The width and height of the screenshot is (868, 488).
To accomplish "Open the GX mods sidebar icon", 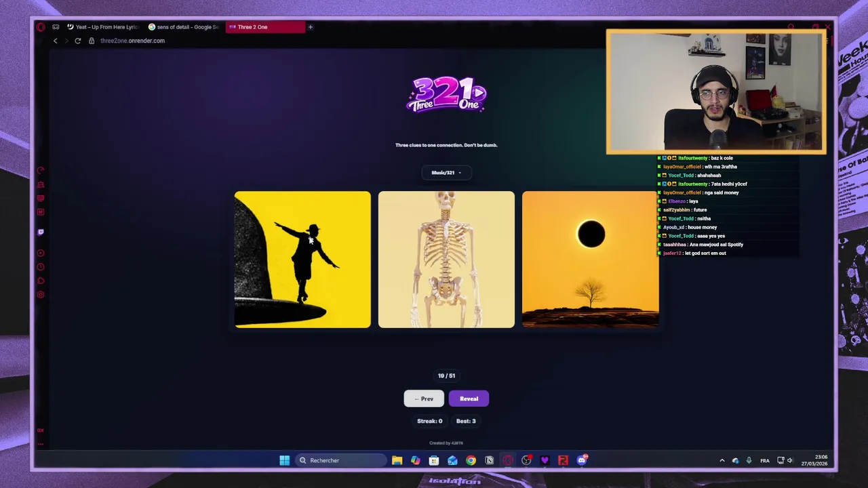I will point(41,212).
